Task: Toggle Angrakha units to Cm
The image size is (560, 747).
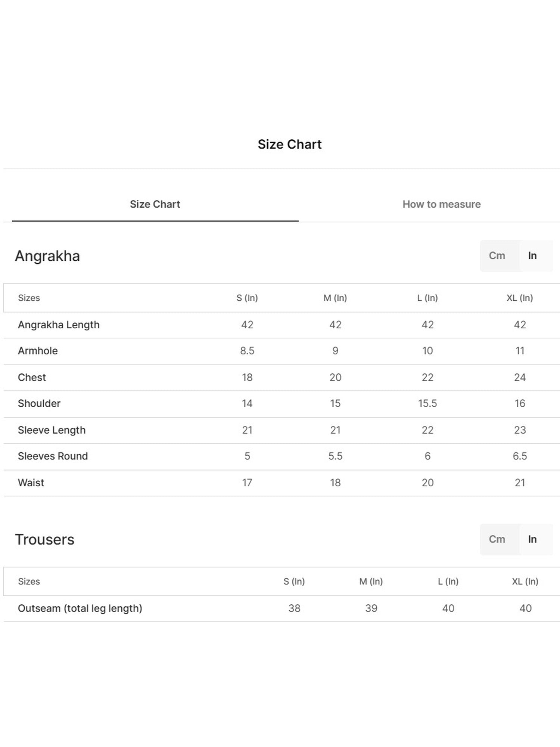Action: (x=497, y=256)
